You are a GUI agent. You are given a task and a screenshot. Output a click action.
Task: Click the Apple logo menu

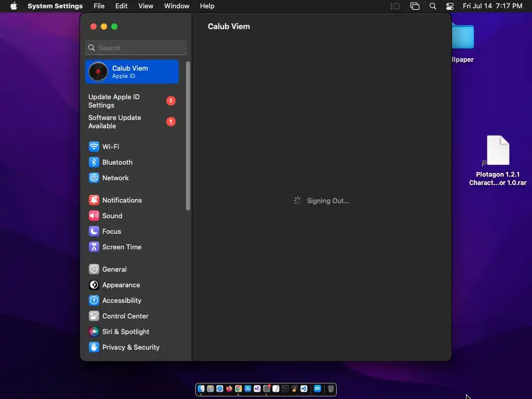point(14,6)
